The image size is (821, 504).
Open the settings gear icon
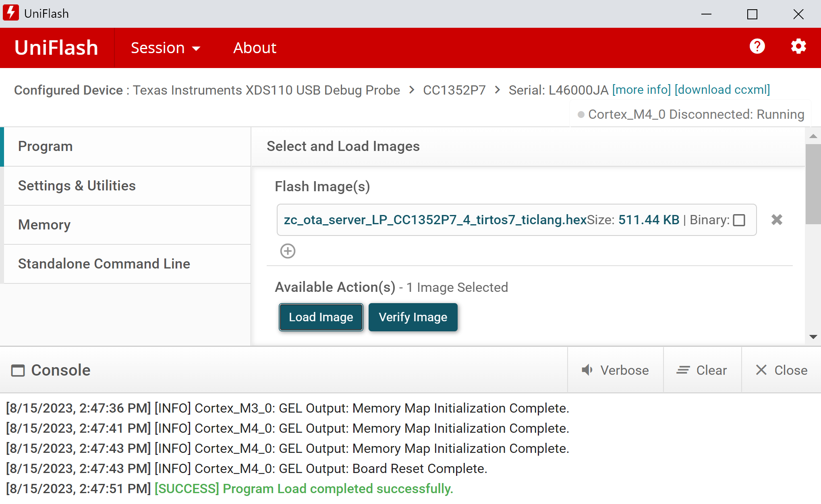tap(798, 47)
